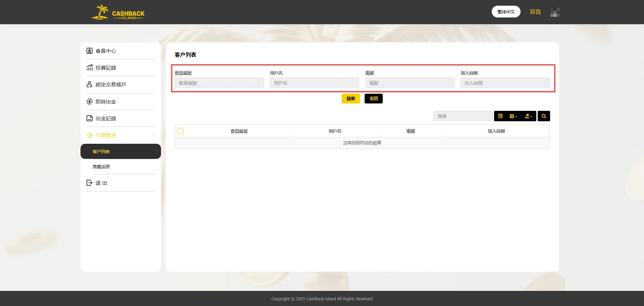Select the 會員中心 member center icon

tap(89, 51)
